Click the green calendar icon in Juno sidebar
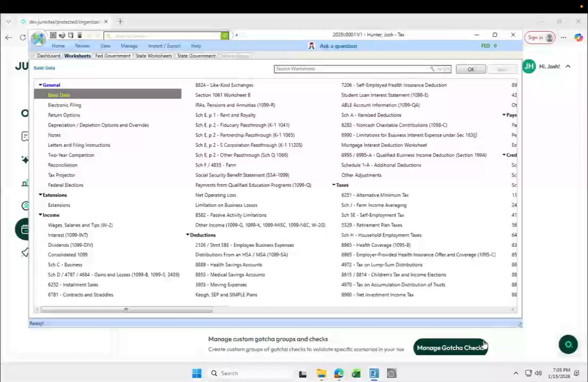 24,229
